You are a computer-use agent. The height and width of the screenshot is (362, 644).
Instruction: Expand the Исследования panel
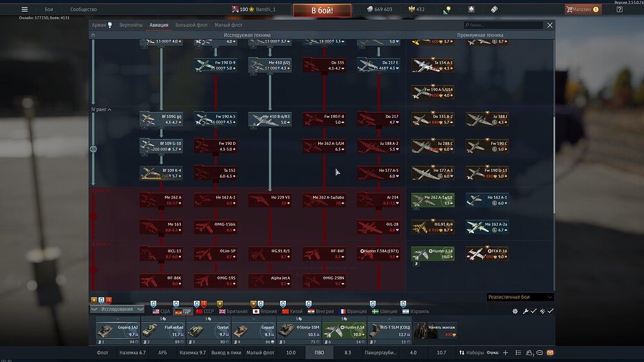point(117,309)
